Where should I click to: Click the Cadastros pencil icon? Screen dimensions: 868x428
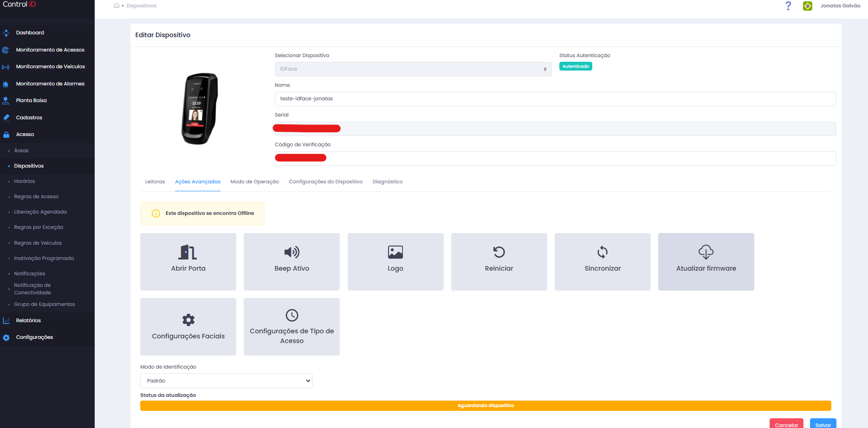point(6,117)
